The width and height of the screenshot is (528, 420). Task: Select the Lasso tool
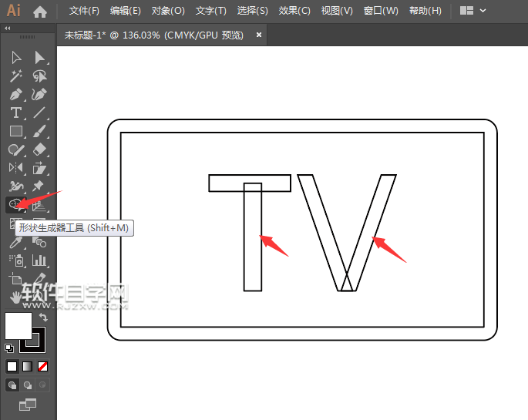(39, 76)
